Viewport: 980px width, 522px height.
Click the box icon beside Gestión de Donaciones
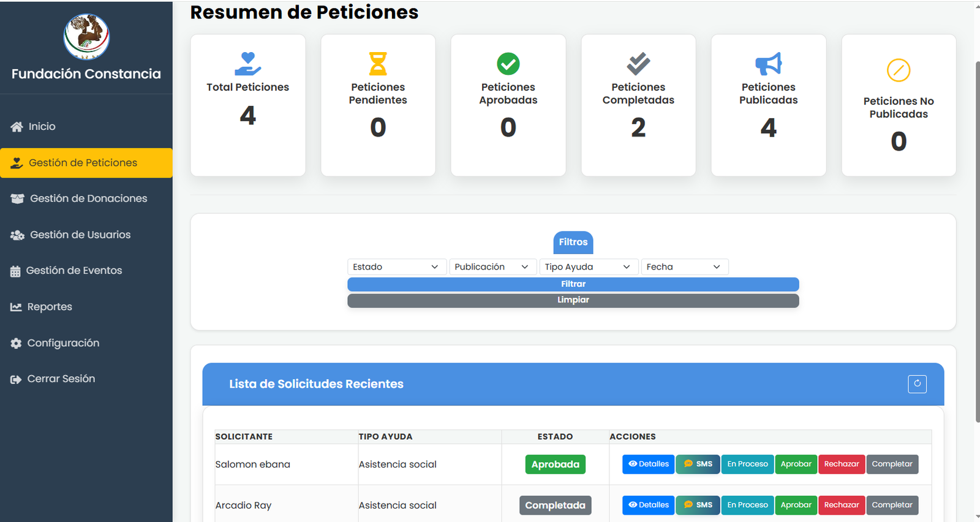point(18,199)
